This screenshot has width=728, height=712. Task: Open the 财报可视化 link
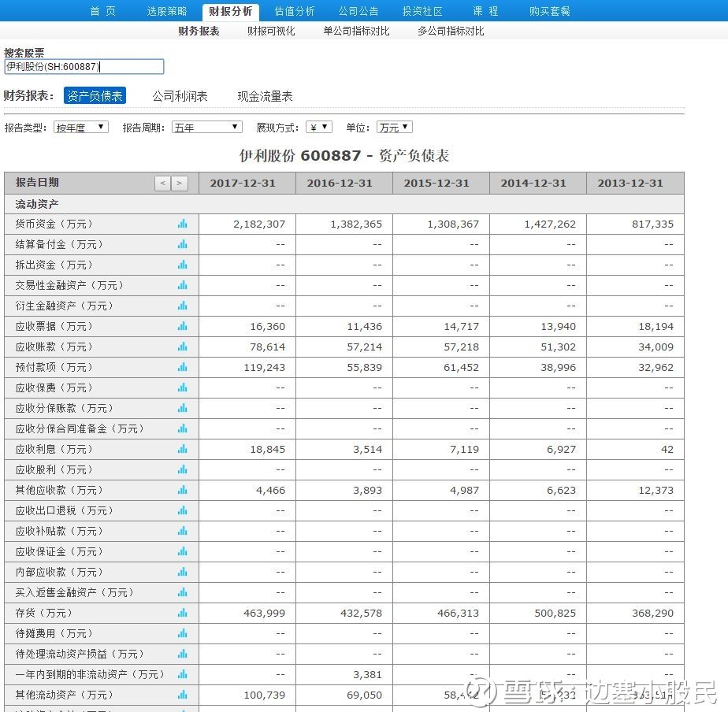click(270, 31)
